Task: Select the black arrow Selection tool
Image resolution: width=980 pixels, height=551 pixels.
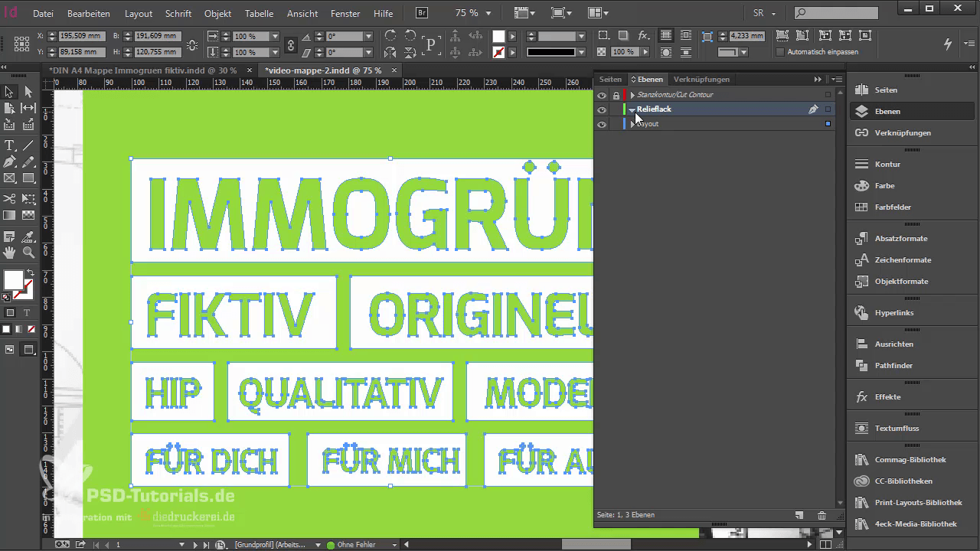Action: (9, 92)
